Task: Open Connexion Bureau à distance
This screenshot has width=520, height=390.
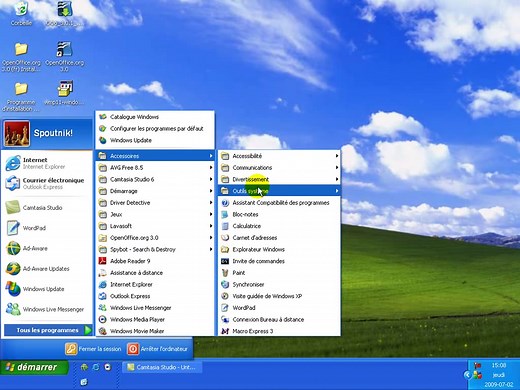Action: point(279,319)
